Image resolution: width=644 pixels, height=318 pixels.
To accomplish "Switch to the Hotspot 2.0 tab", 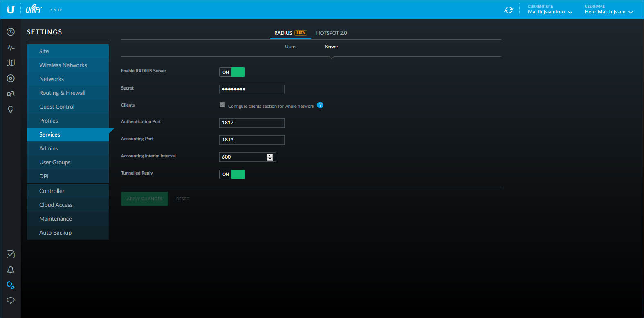I will point(331,33).
